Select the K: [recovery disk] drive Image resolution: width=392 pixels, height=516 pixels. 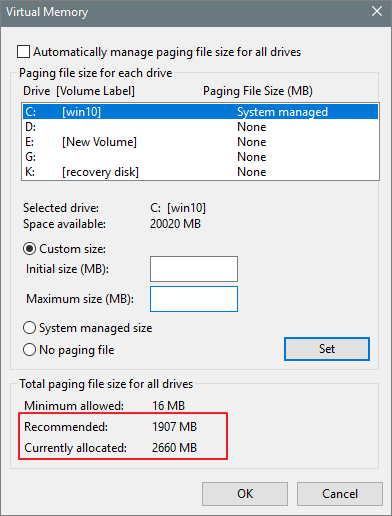click(x=200, y=172)
